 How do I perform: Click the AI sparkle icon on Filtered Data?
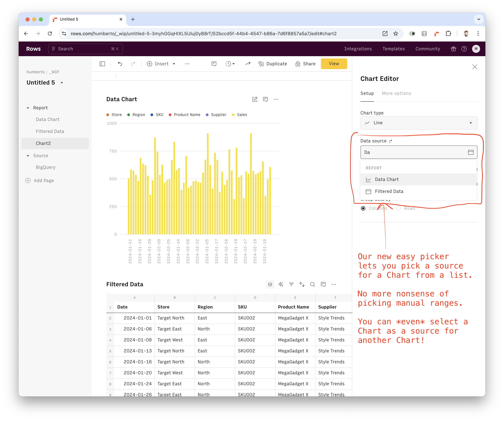click(281, 284)
